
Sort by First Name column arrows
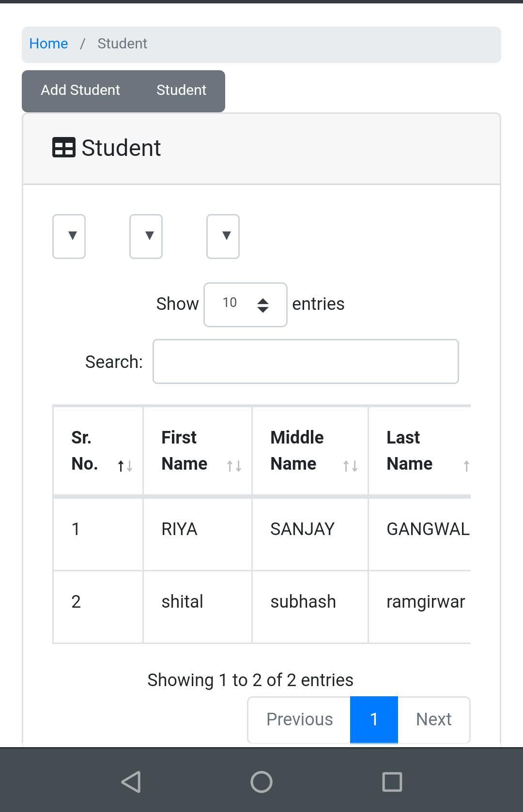234,466
